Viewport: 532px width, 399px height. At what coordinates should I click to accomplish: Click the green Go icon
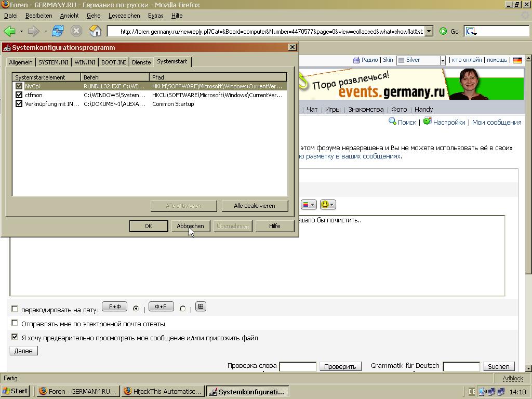pos(443,32)
